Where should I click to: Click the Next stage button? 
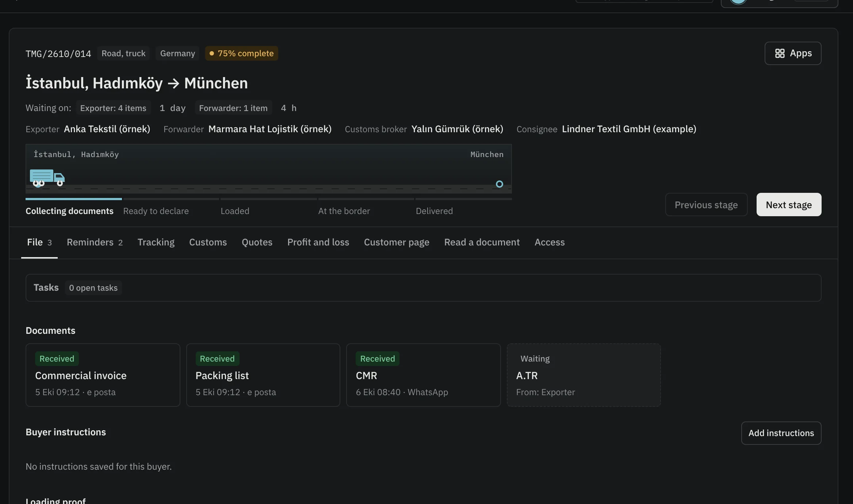coord(789,205)
